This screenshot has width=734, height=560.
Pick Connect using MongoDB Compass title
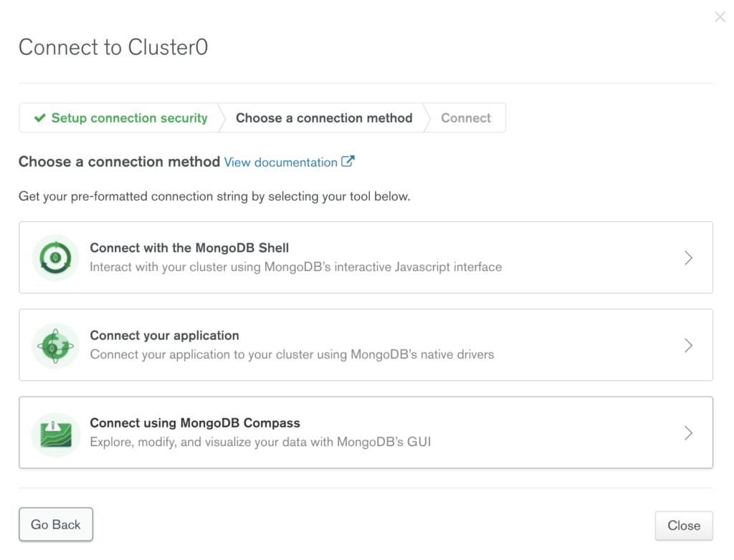(194, 423)
